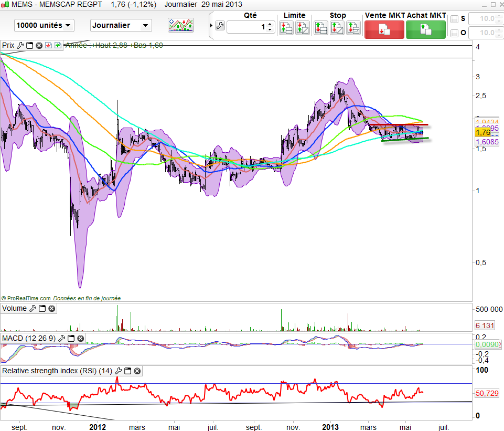Close the MACD indicator panel

coord(81,339)
